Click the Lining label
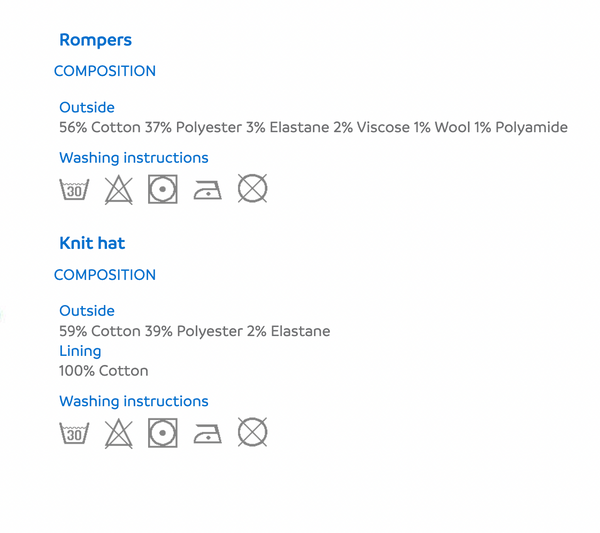The width and height of the screenshot is (600, 533). [80, 352]
